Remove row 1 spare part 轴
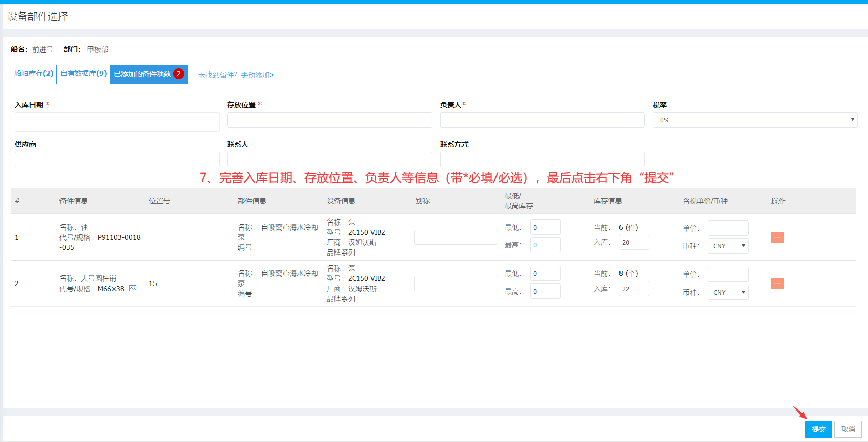Image resolution: width=868 pixels, height=442 pixels. [777, 237]
